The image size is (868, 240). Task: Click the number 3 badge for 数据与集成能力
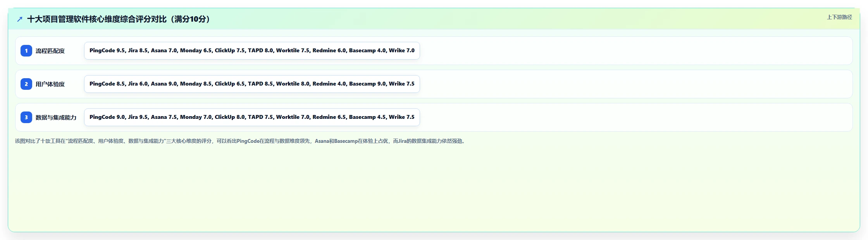pyautogui.click(x=26, y=117)
